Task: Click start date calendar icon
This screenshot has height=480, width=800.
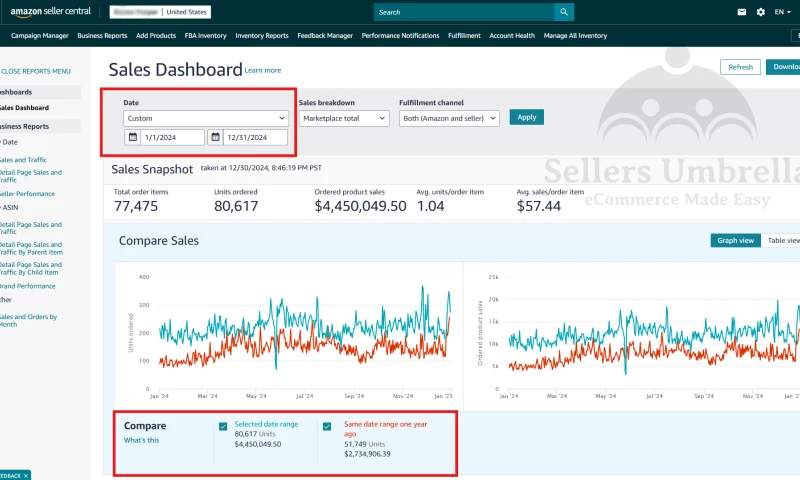Action: [x=132, y=138]
